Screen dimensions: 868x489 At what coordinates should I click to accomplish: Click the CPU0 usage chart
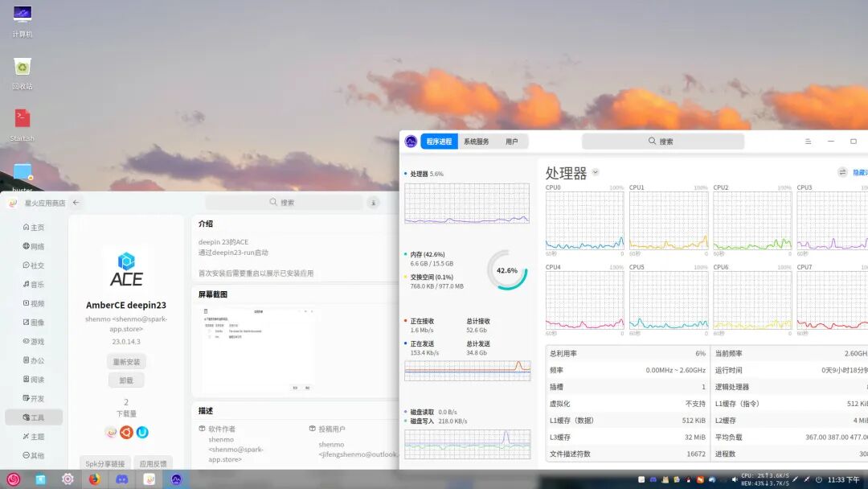(x=584, y=220)
